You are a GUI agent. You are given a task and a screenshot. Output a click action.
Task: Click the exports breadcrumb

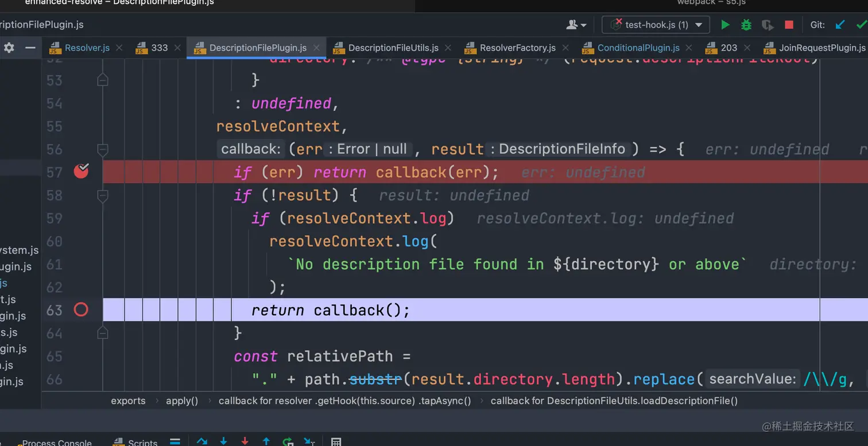tap(128, 401)
